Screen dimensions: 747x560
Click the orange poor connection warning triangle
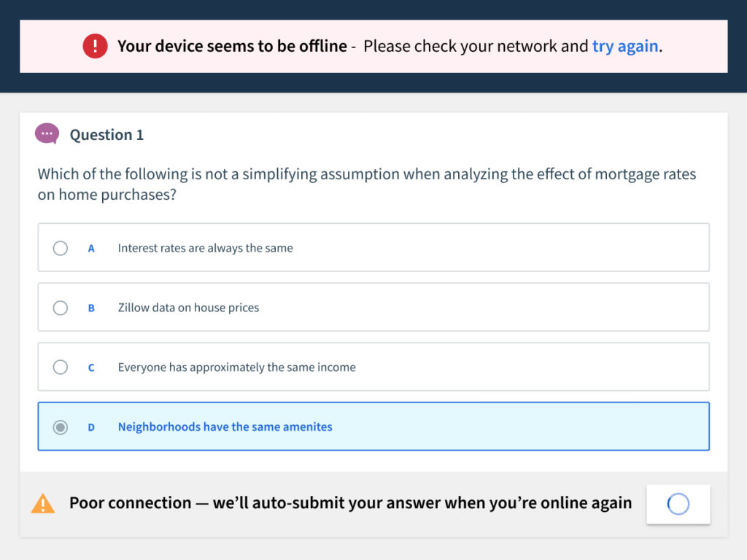pos(43,504)
